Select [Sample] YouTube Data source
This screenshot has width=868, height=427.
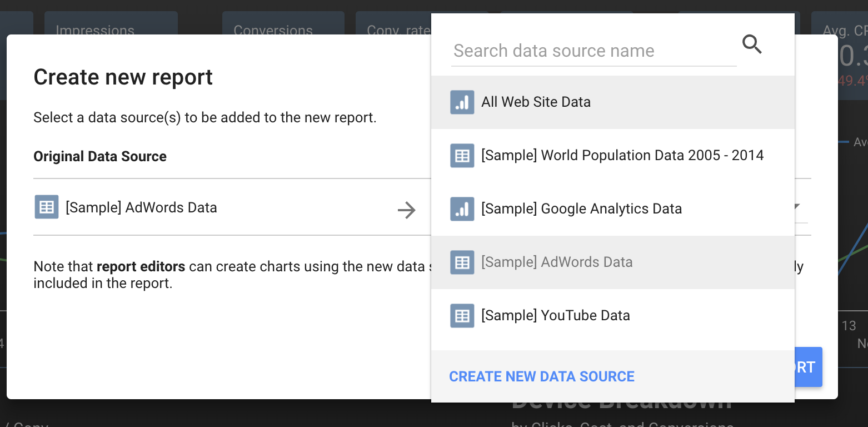613,316
